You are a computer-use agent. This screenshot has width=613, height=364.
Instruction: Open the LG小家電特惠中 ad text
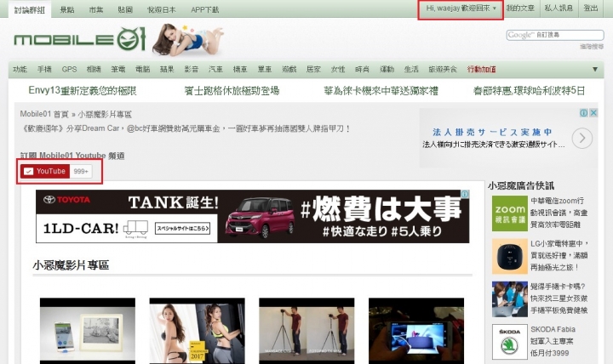point(559,255)
